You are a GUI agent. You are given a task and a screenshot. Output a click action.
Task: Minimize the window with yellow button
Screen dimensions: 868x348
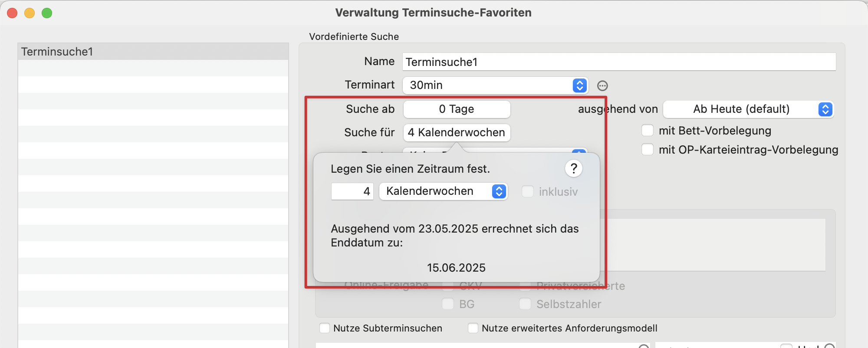[x=30, y=13]
